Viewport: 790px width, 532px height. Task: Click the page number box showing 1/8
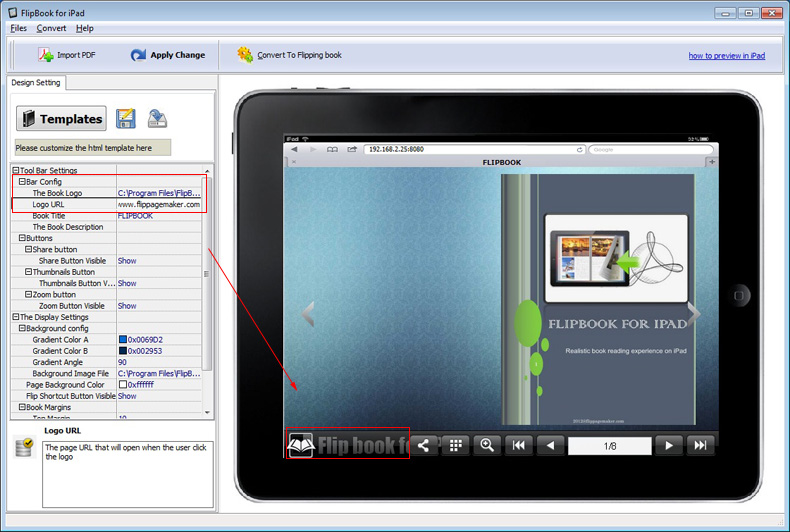click(x=610, y=446)
